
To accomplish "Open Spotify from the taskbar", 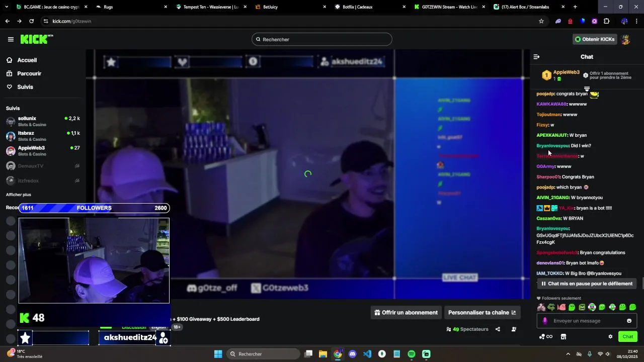I will (x=412, y=354).
